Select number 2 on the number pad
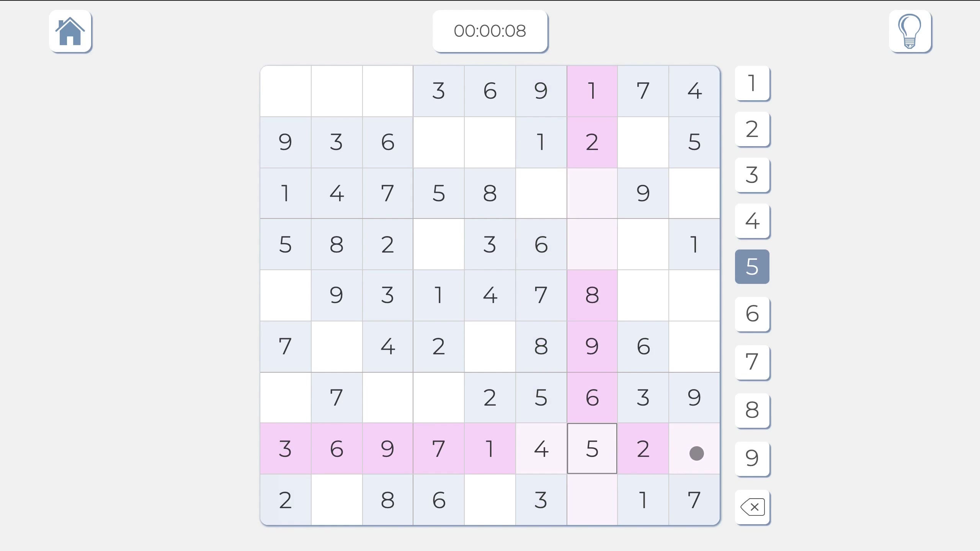The height and width of the screenshot is (551, 980). click(752, 129)
